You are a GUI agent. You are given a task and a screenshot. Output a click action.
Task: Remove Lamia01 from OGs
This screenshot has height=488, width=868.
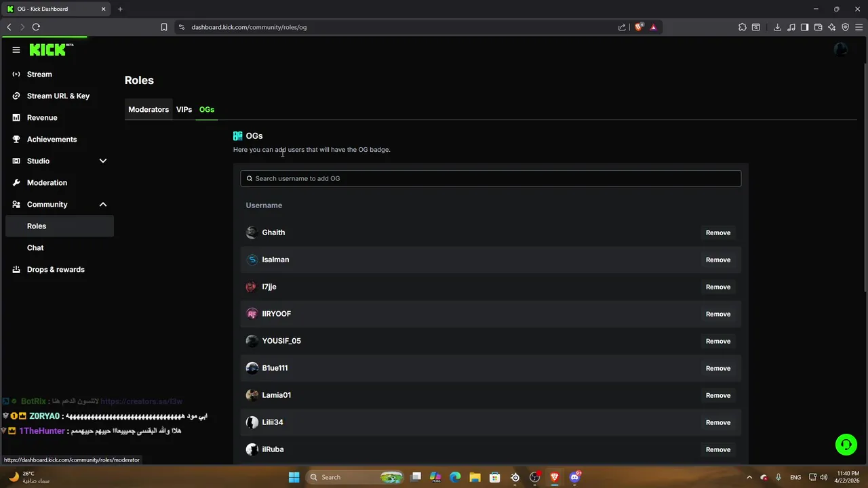pyautogui.click(x=718, y=395)
